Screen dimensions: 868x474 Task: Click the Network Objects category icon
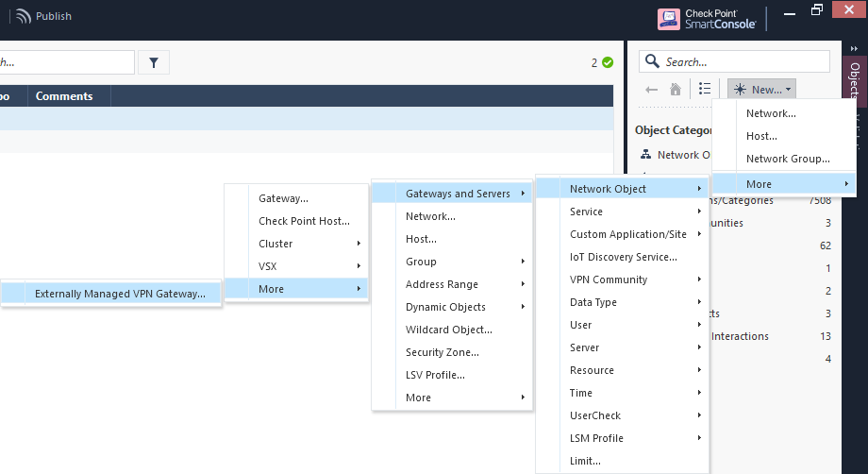click(646, 155)
